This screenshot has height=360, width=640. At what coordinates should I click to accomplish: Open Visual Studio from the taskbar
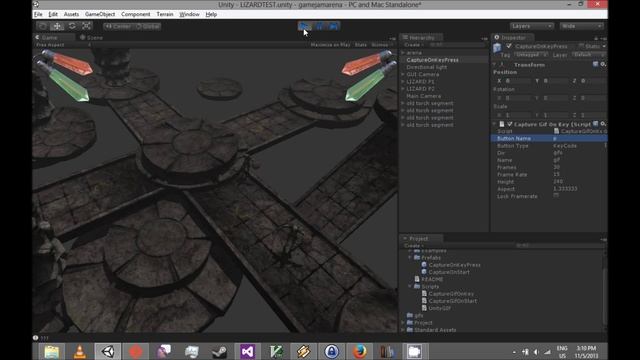(x=247, y=351)
